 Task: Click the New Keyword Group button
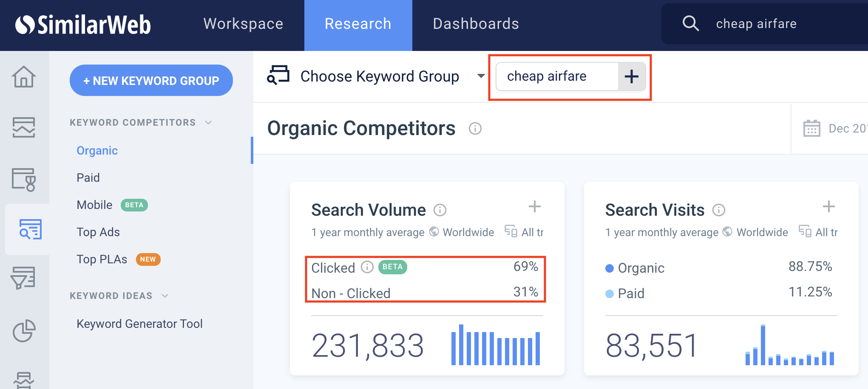coord(151,80)
